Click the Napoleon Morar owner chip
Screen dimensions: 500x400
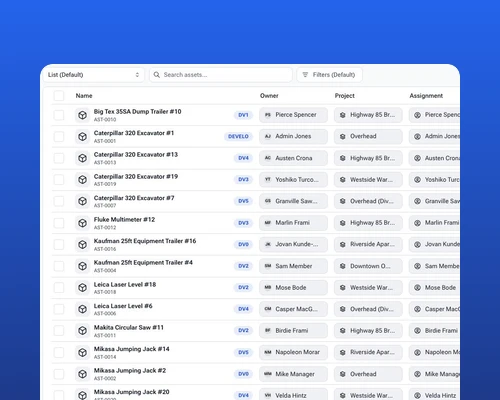coord(293,352)
